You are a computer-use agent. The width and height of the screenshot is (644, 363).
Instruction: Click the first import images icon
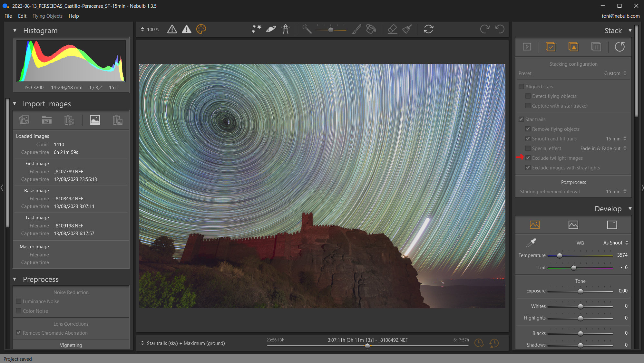tap(24, 120)
